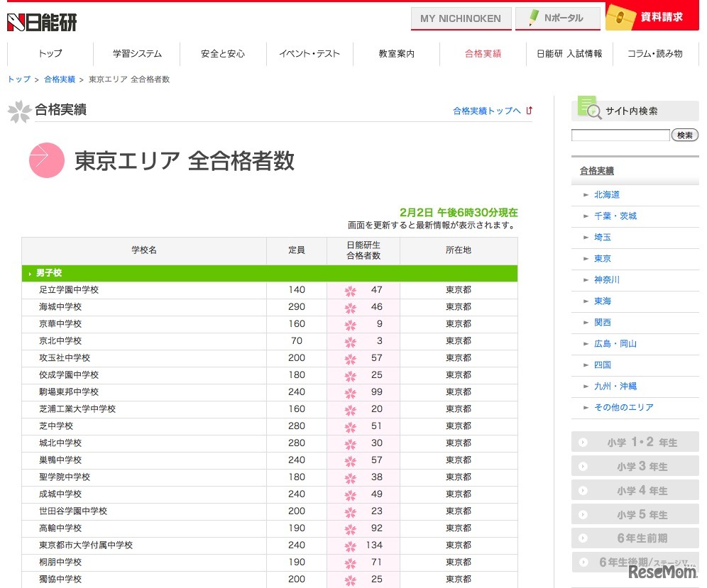Click the 検索 search button
Image resolution: width=707 pixels, height=588 pixels.
click(x=684, y=135)
